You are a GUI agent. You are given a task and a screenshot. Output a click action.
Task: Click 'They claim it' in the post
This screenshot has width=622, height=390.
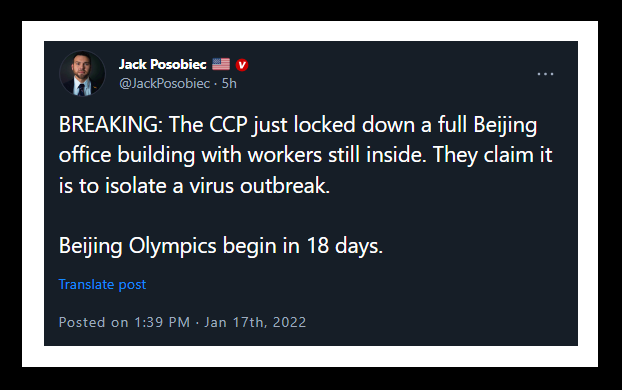(x=492, y=155)
